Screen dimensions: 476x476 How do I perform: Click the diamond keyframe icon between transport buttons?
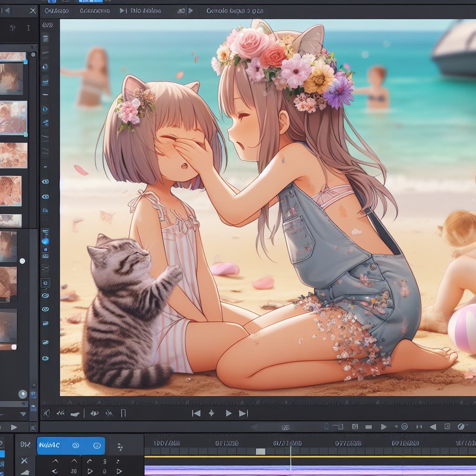(x=212, y=413)
